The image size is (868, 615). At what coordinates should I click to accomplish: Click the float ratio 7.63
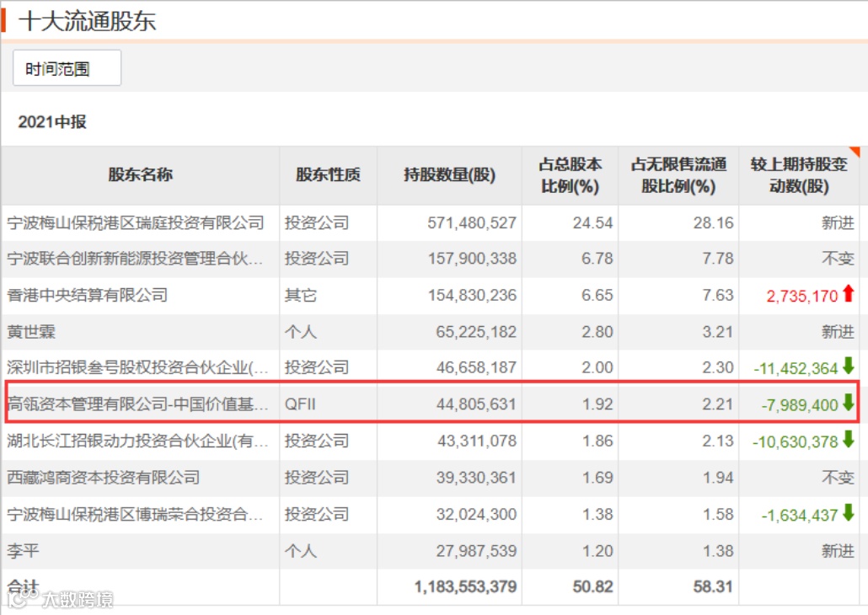pyautogui.click(x=718, y=295)
